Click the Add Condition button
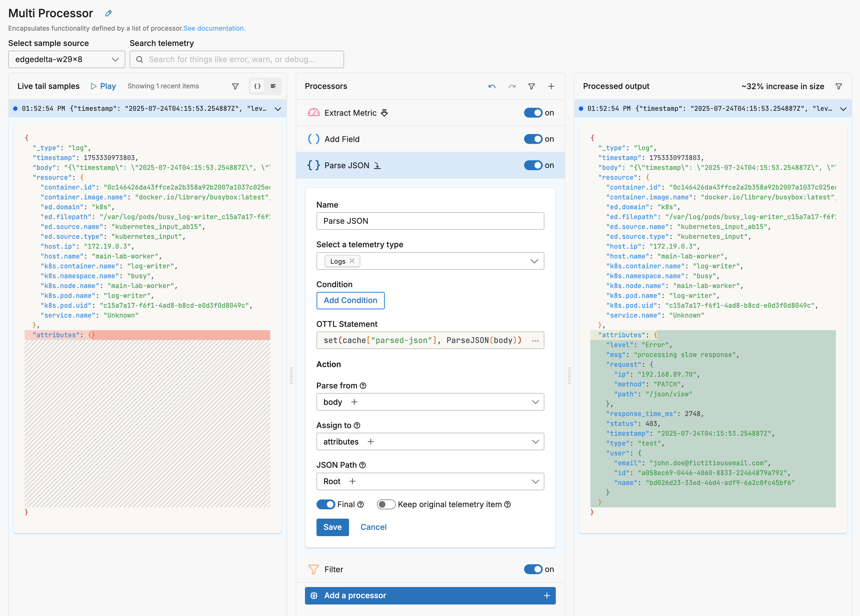860x616 pixels. click(x=350, y=301)
